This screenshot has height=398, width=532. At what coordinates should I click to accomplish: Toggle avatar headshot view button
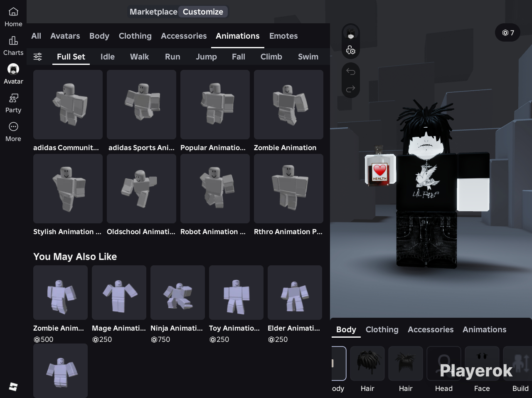point(351,33)
